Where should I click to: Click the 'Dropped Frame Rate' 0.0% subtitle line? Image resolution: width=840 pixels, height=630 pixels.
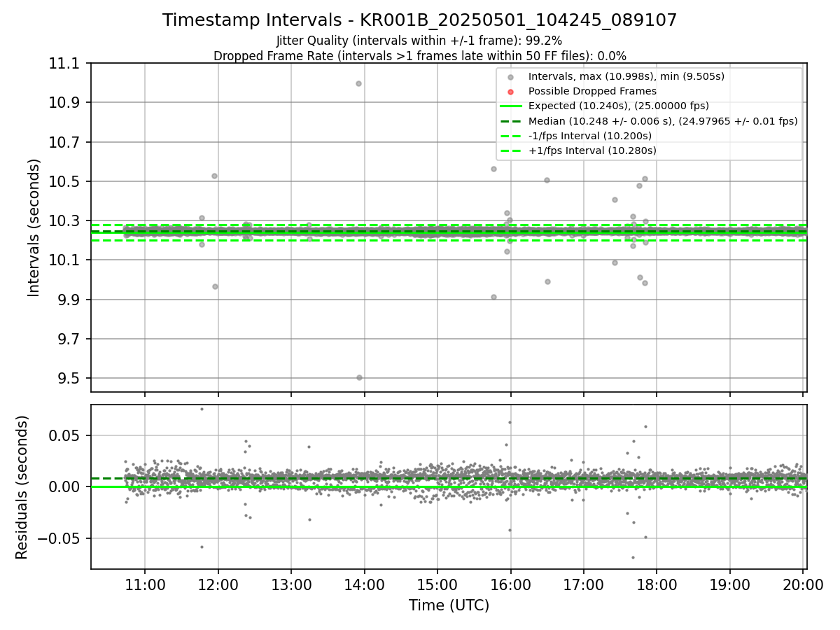click(419, 55)
